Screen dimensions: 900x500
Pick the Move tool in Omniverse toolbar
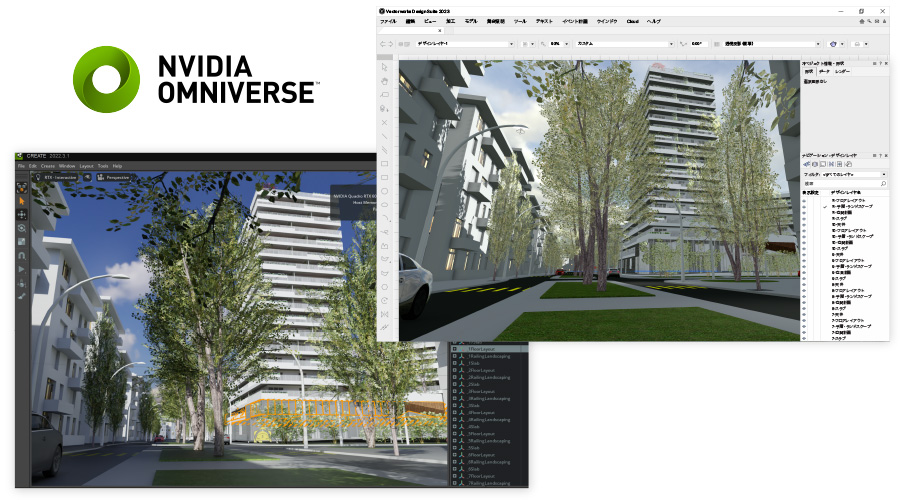[x=22, y=215]
